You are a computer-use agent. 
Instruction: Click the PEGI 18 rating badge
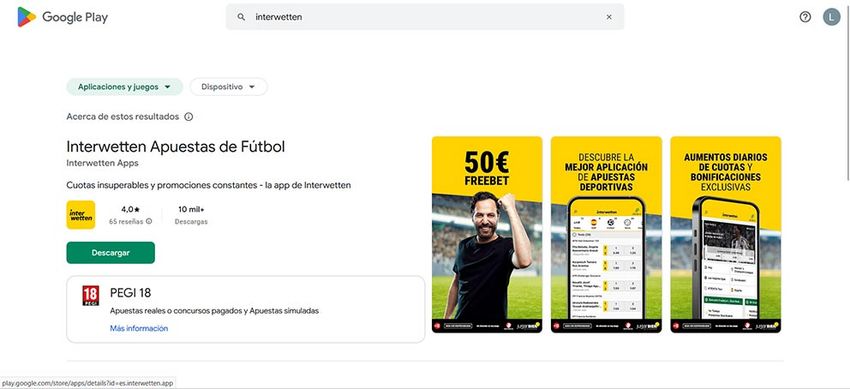click(91, 296)
